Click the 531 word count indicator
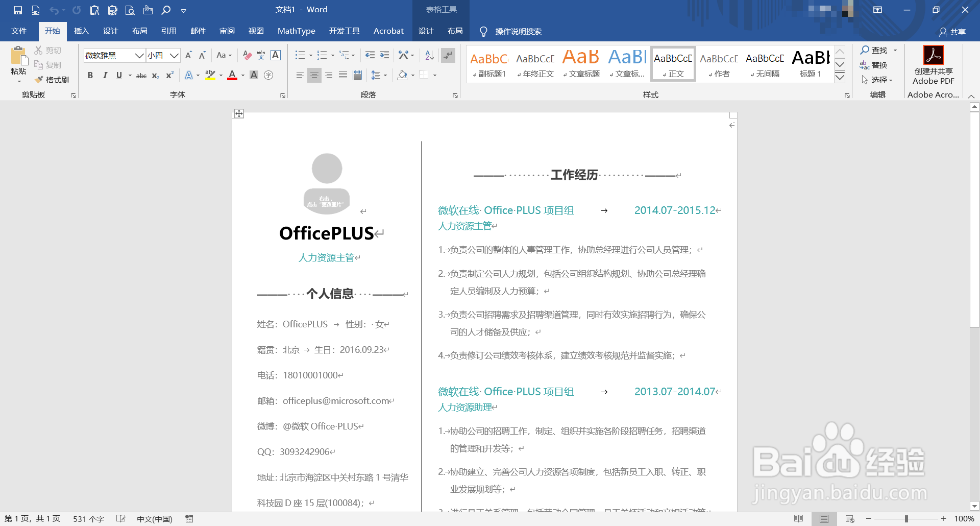 88,518
